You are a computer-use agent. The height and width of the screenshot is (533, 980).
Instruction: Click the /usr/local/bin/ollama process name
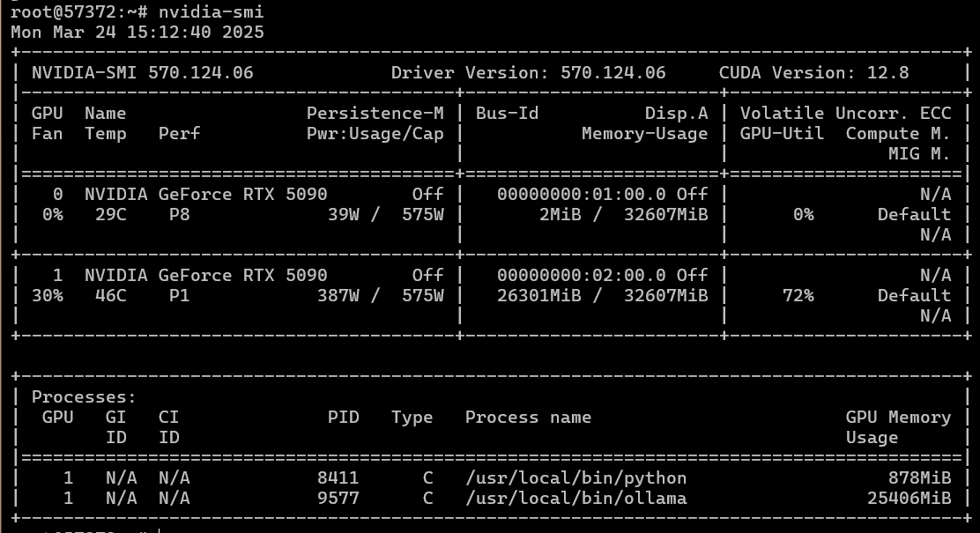575,498
